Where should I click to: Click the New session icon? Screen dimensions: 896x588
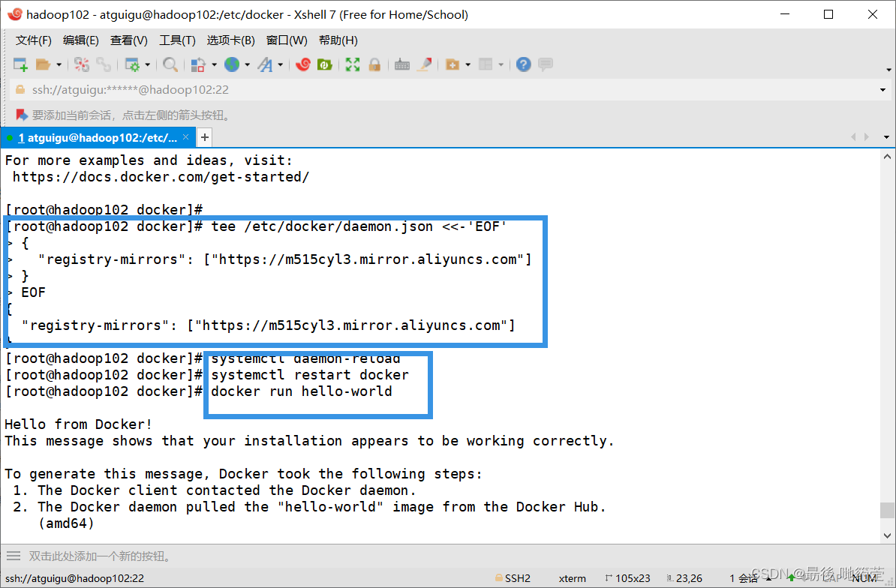tap(20, 64)
